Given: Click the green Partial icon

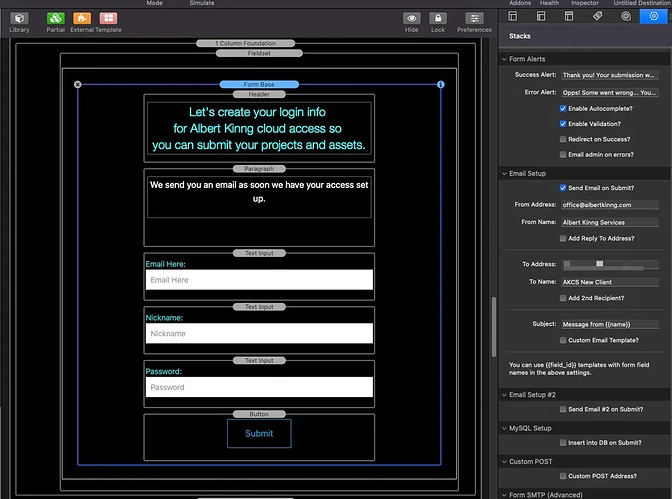Looking at the screenshot, I should pyautogui.click(x=55, y=18).
